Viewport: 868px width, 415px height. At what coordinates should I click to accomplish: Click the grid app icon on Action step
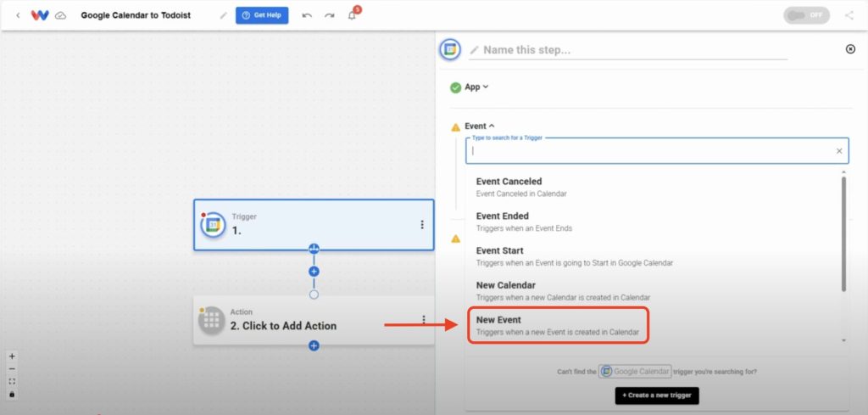coord(211,320)
